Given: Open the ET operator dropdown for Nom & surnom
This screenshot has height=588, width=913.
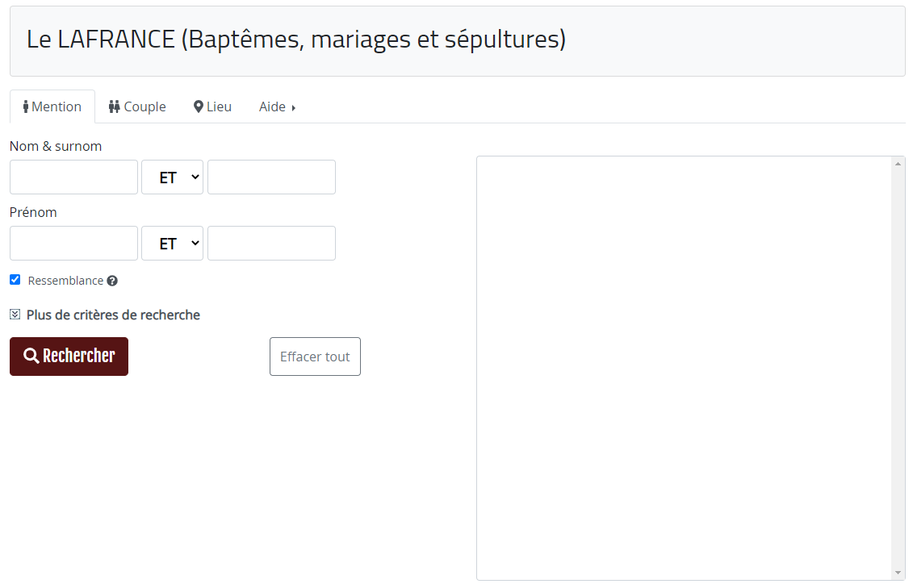Looking at the screenshot, I should click(173, 177).
